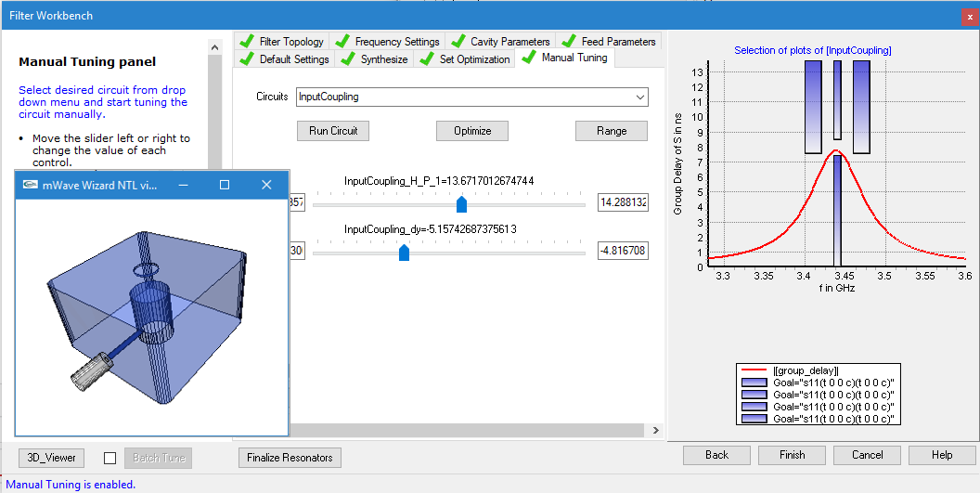Screen dimensions: 980x493
Task: Close the mWave Wizard NTL viewer window
Action: coord(266,185)
